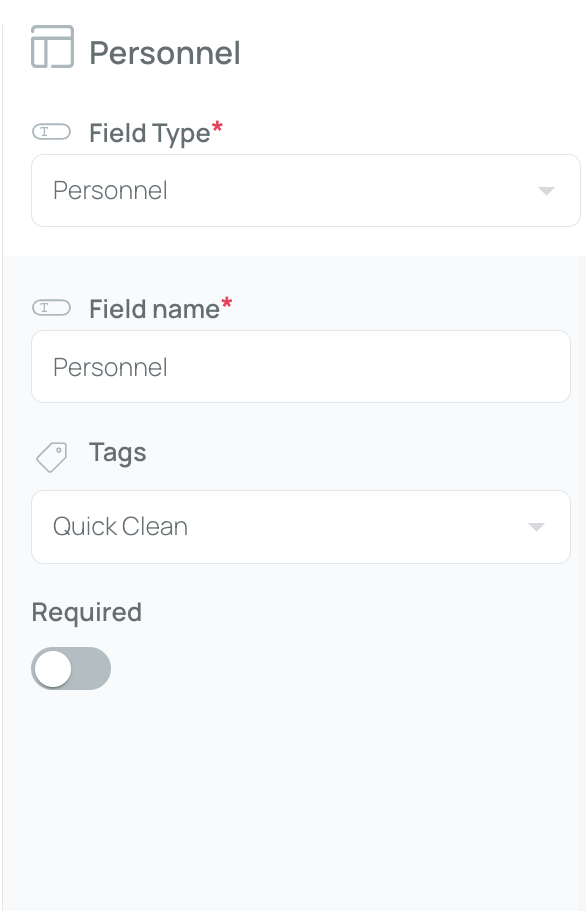Image resolution: width=586 pixels, height=912 pixels.
Task: Click the red asterisk after Field name
Action: [x=227, y=303]
